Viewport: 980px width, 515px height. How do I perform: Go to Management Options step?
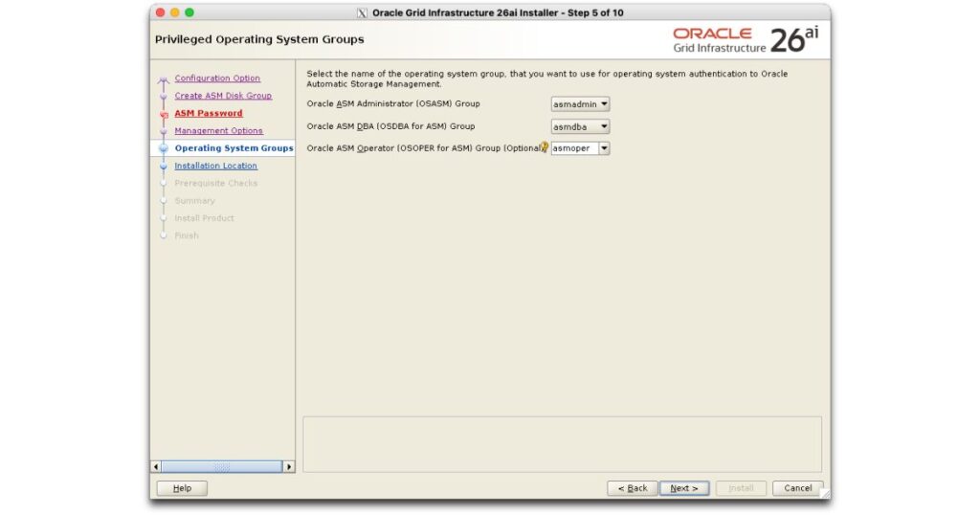[219, 130]
